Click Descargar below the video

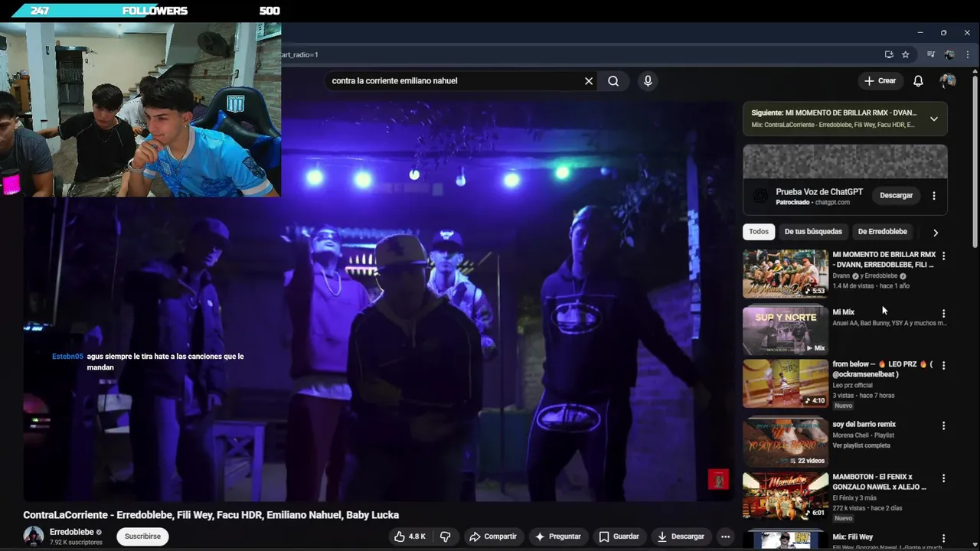681,536
